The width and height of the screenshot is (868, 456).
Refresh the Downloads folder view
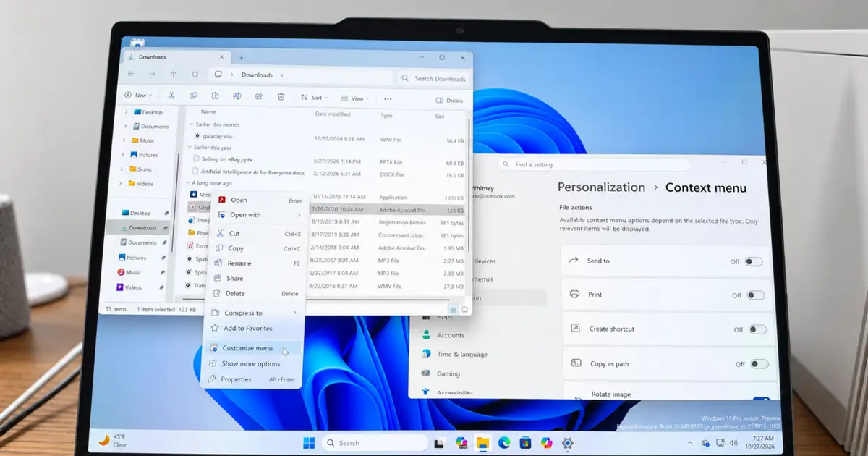pos(195,74)
